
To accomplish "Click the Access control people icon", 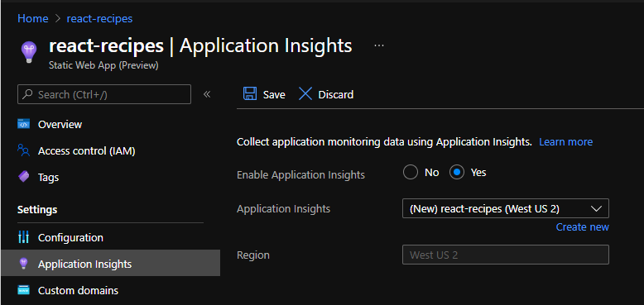I will tap(24, 150).
